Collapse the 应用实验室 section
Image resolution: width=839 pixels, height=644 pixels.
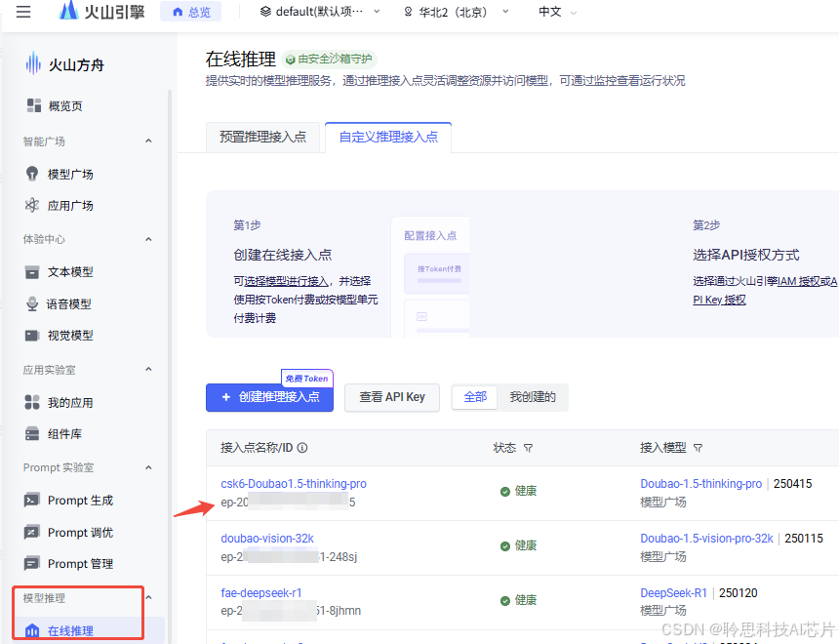tap(148, 370)
